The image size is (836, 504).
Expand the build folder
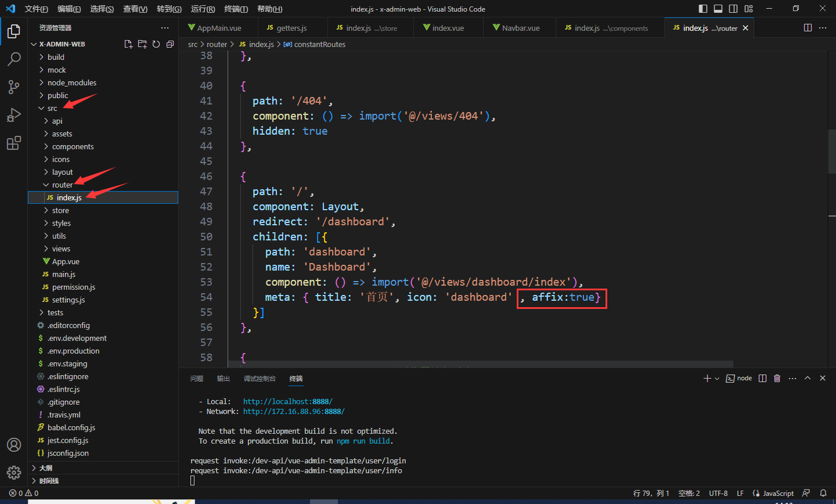coord(103,57)
